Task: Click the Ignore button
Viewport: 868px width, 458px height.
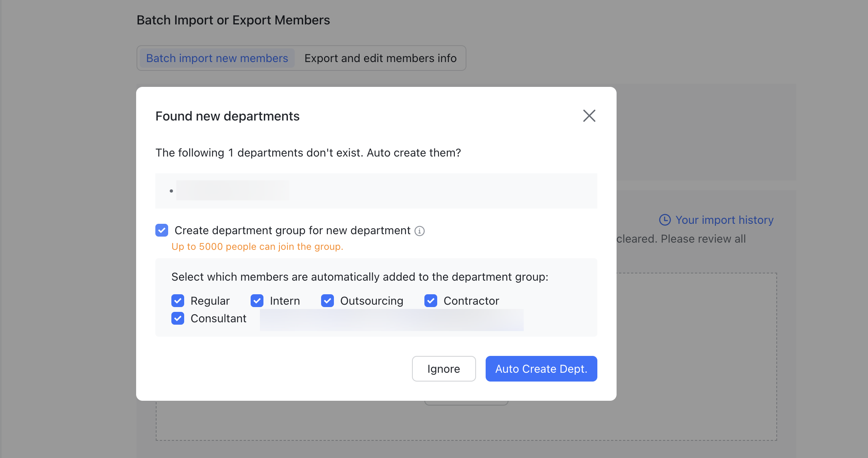Action: 444,368
